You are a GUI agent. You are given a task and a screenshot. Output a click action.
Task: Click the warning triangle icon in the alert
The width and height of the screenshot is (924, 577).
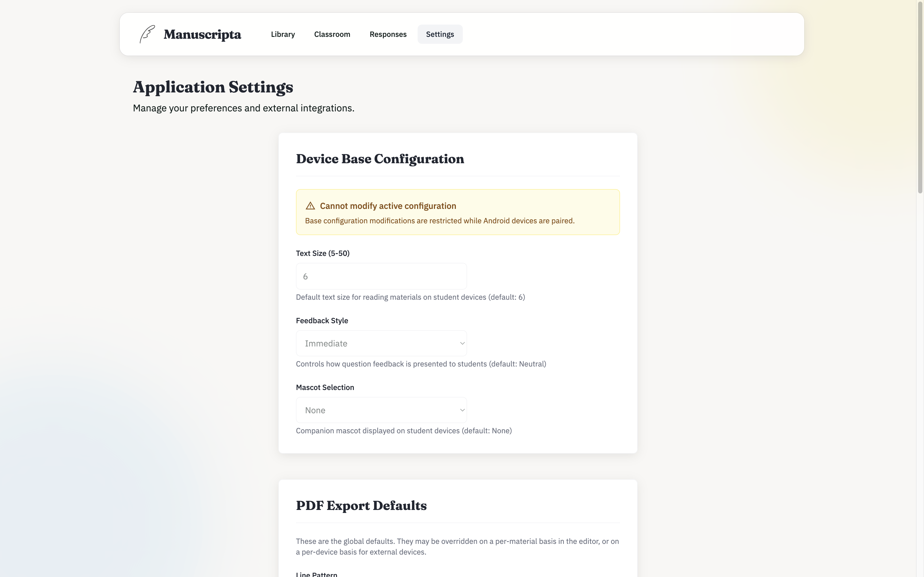[x=310, y=206]
